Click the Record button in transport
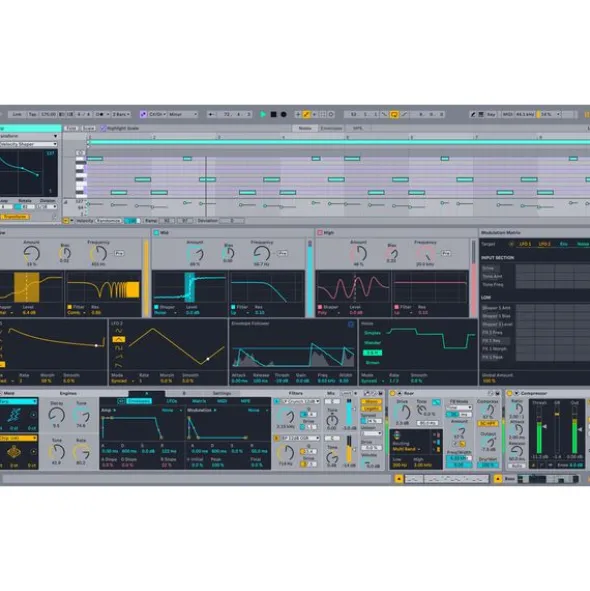Screen dimensions: 590x591 284,114
